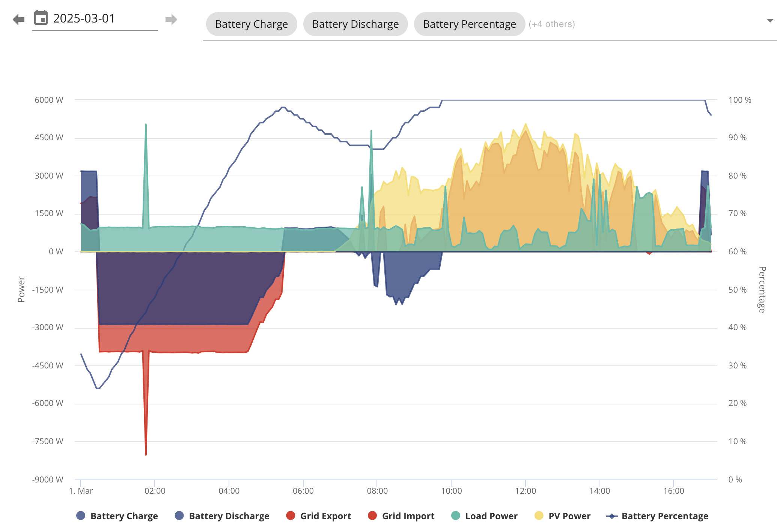Screen dimensions: 777x532
Task: Toggle Battery Percentage line in legend
Action: coord(657,516)
